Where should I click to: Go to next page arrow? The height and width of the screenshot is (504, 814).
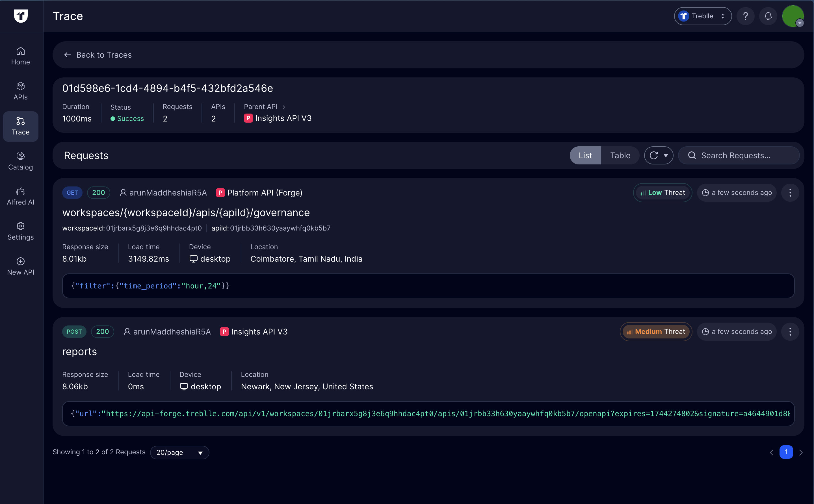click(x=801, y=452)
